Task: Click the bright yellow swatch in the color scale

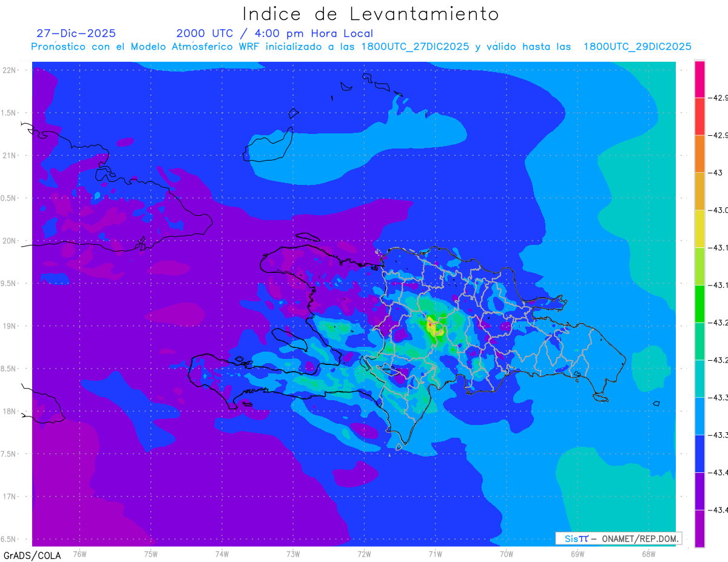Action: click(x=699, y=229)
